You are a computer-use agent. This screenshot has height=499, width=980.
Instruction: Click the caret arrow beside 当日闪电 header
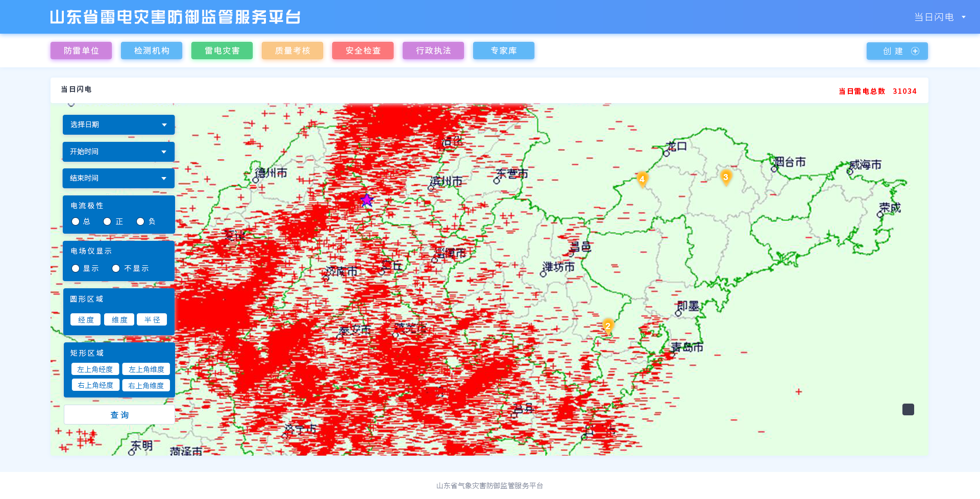tap(964, 17)
